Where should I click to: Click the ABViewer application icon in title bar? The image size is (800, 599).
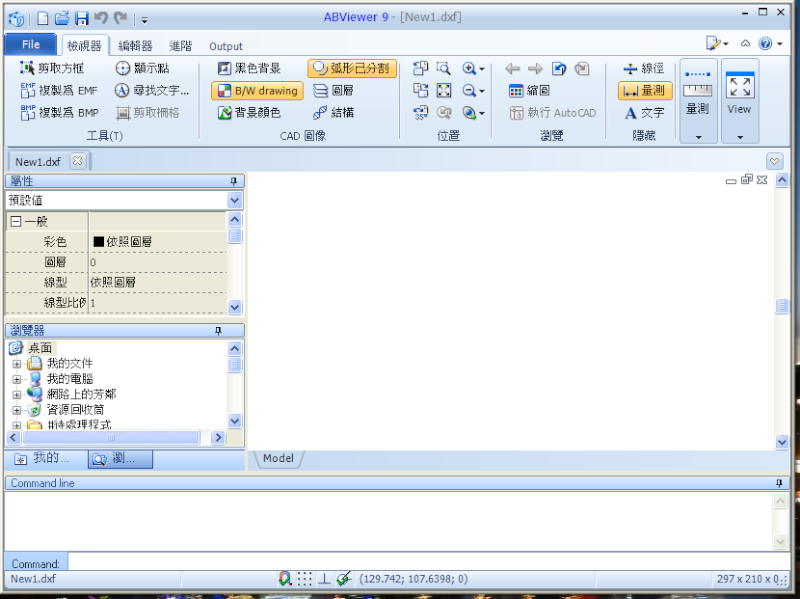(16, 19)
